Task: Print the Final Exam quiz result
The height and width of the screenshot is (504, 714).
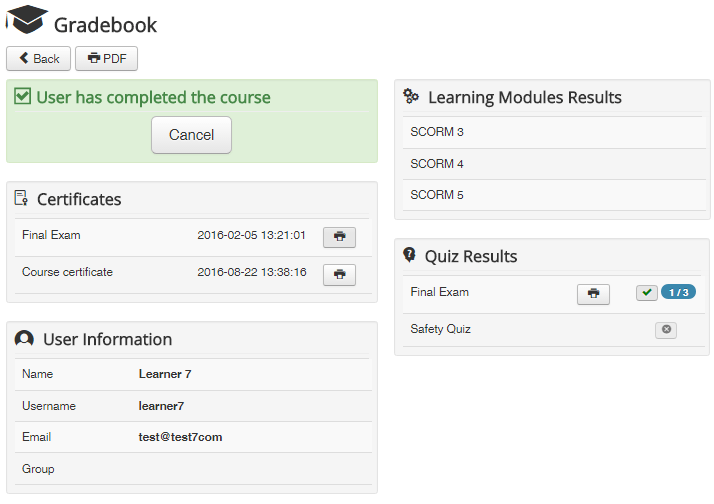Action: [593, 294]
